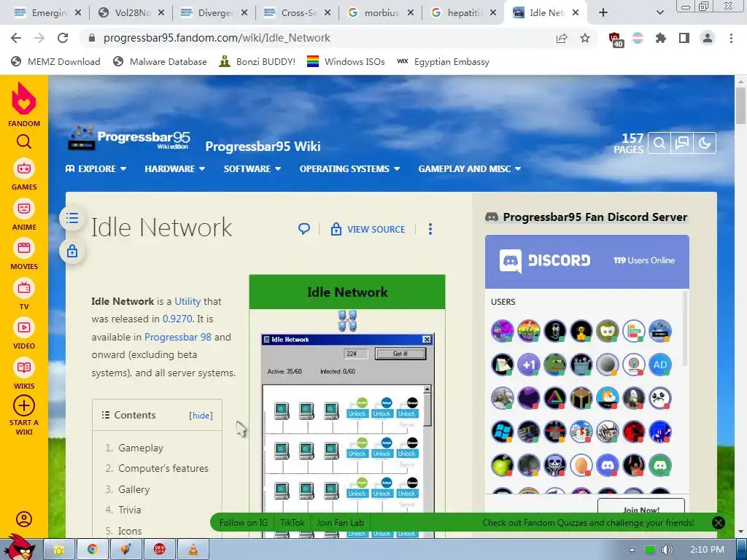Click the Progressbar95 Wiki logo
Screen dimensions: 747x560
tap(129, 138)
